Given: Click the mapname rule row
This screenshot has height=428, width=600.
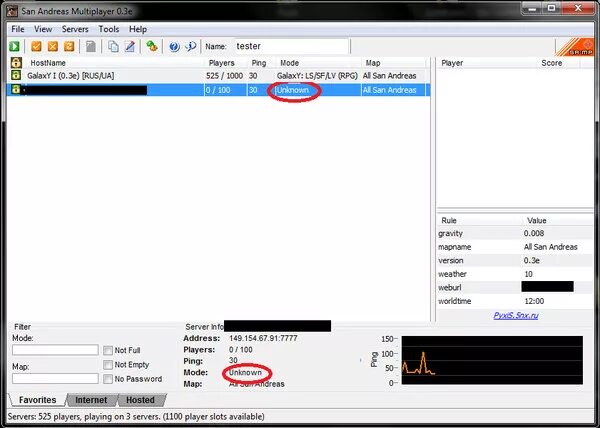Looking at the screenshot, I should coord(515,247).
